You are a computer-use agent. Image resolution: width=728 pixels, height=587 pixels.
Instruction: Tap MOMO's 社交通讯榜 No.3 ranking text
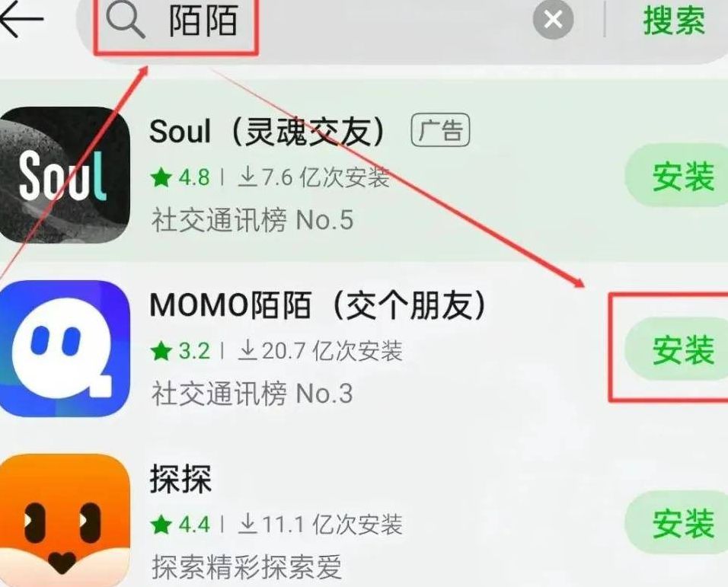(252, 393)
